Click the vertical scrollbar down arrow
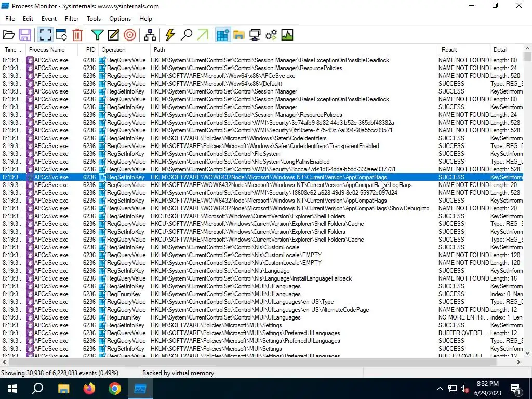The image size is (532, 399). [x=527, y=353]
